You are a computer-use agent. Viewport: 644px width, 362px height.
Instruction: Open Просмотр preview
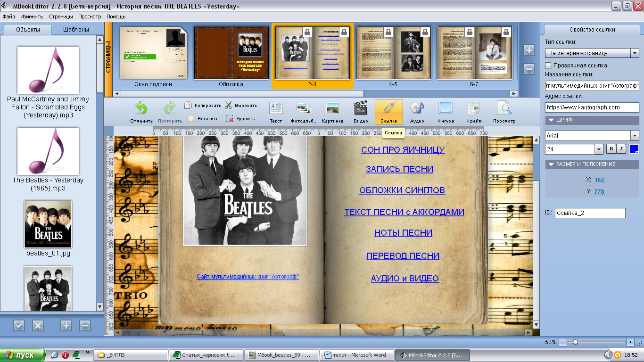coord(504,112)
